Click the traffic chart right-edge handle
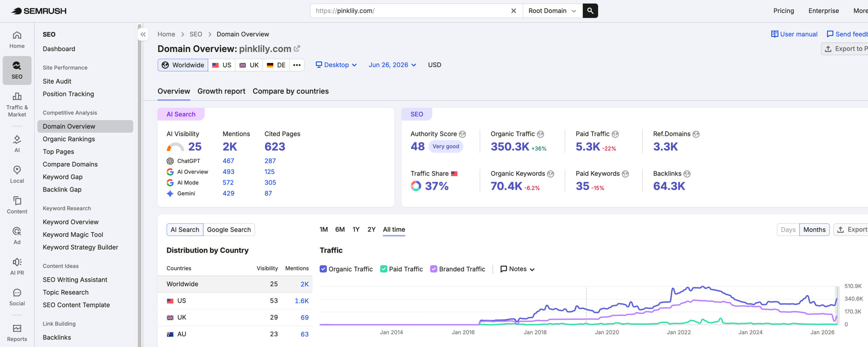This screenshot has width=868, height=347. (x=836, y=306)
